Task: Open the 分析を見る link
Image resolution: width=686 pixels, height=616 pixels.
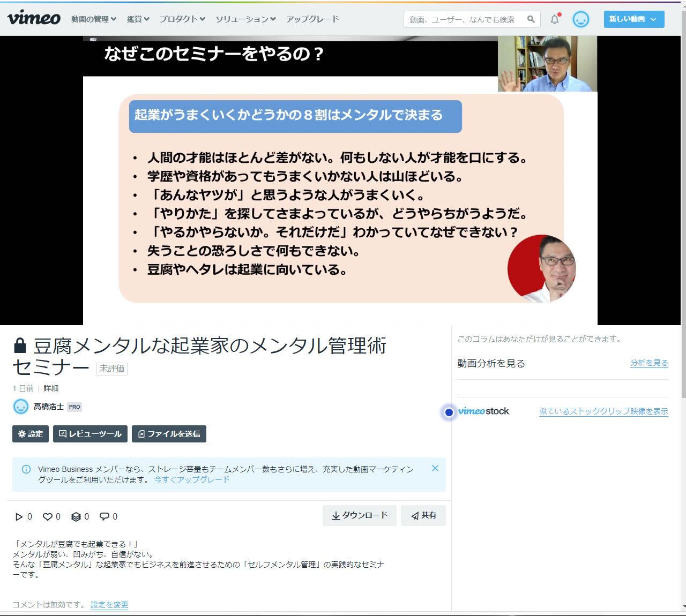Action: coord(648,363)
